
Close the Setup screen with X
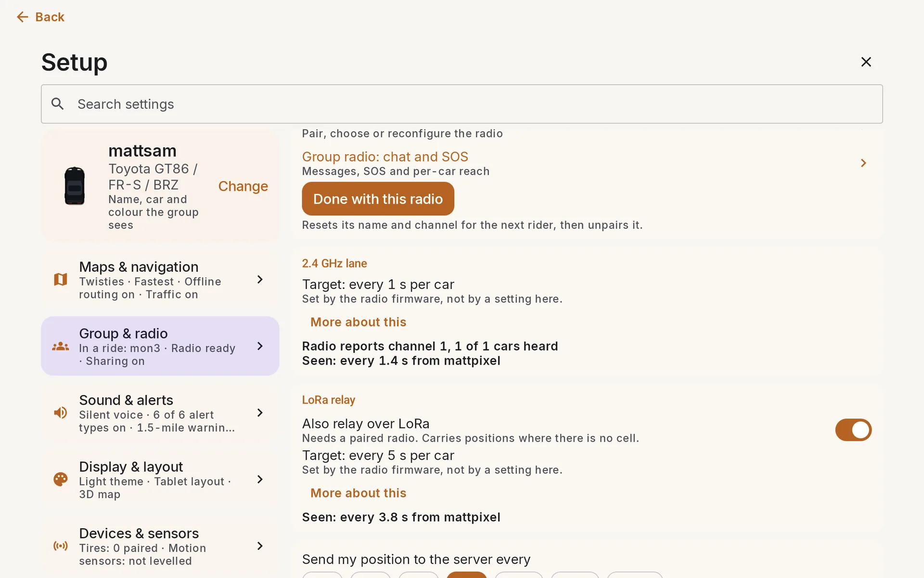pyautogui.click(x=866, y=62)
